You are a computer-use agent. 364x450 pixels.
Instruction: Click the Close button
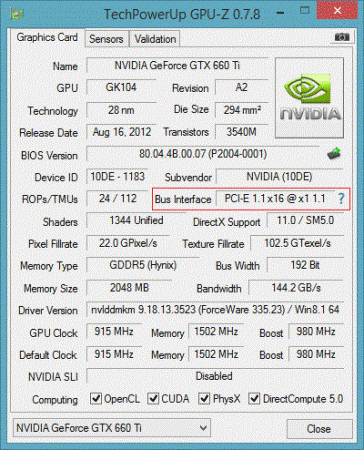click(x=319, y=429)
